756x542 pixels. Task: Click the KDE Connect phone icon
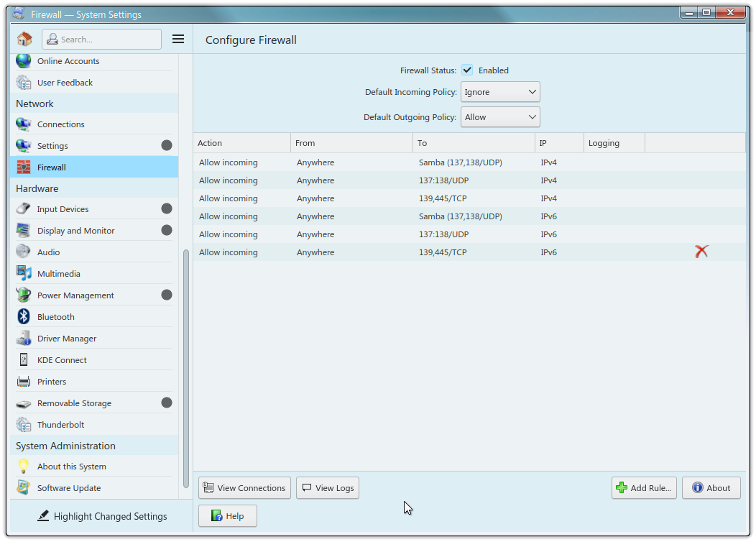pyautogui.click(x=24, y=360)
